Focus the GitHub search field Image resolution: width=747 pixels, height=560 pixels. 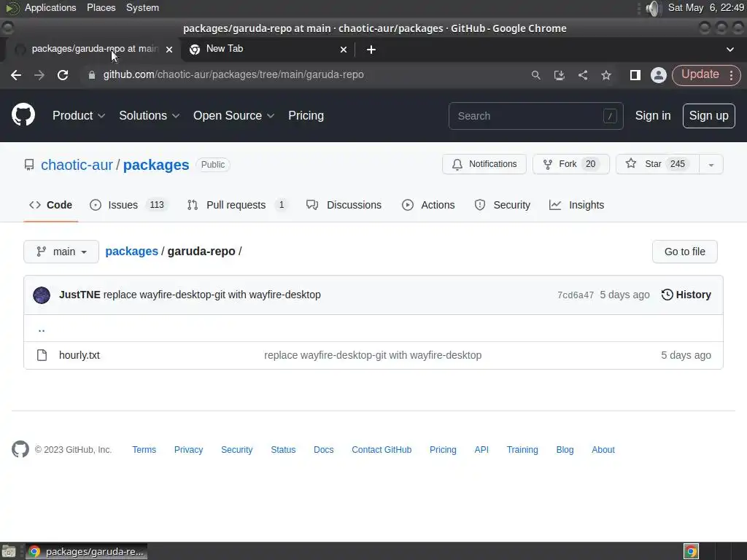[535, 116]
